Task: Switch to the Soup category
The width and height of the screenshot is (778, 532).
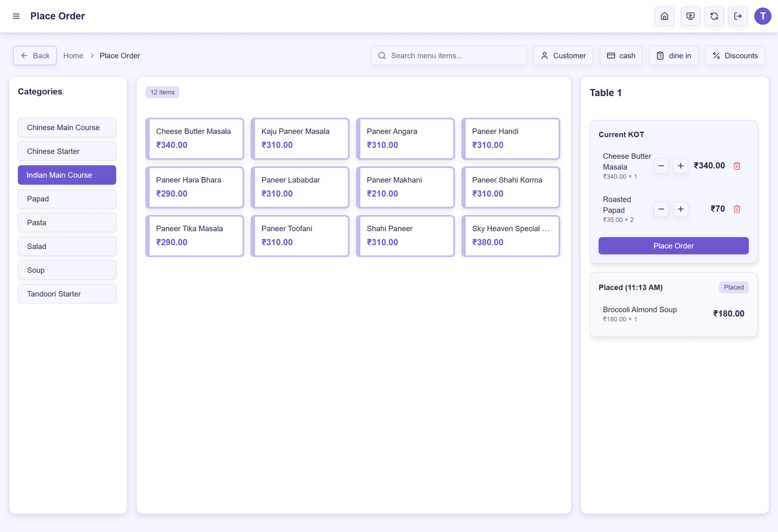Action: [67, 270]
